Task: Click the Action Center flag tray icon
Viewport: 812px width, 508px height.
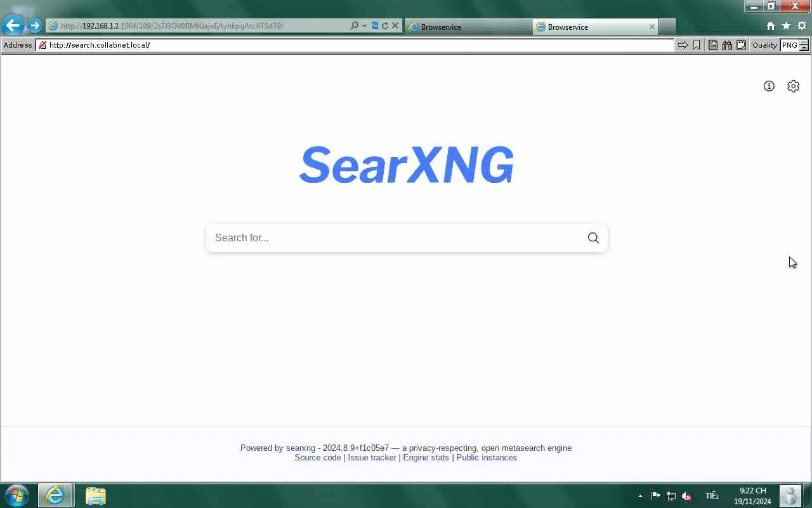Action: coord(655,496)
